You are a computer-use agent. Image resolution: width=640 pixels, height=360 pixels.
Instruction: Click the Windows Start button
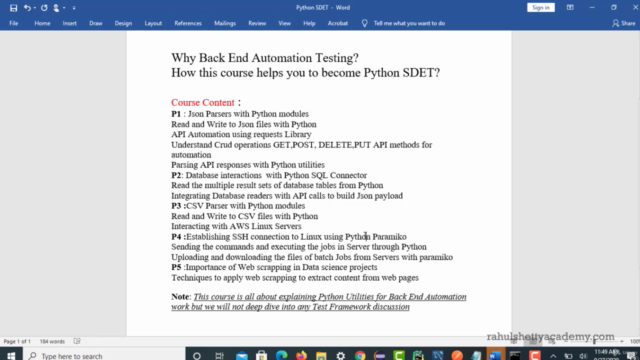tap(11, 356)
